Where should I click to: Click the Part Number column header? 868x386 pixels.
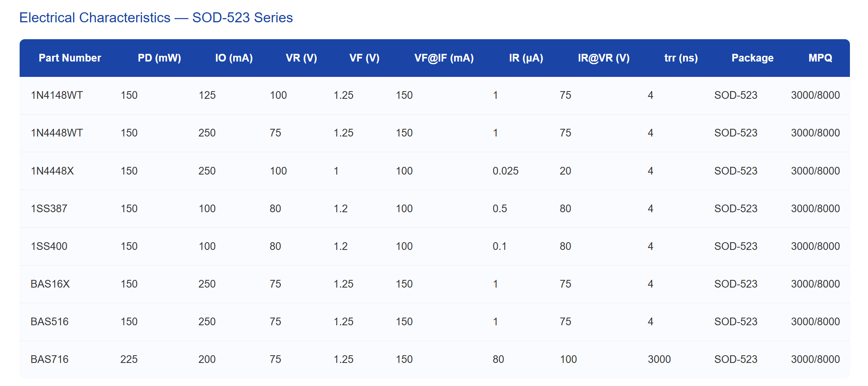pos(70,58)
